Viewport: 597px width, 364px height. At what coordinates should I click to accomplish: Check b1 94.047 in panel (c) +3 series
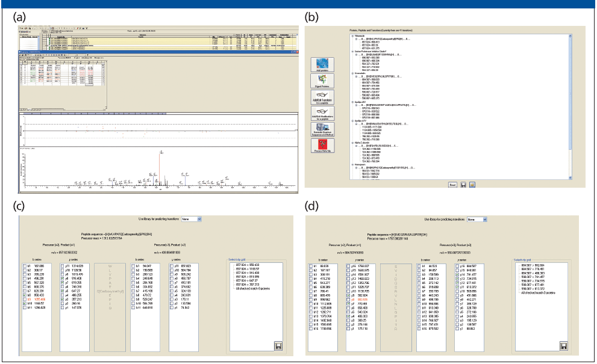tap(133, 266)
